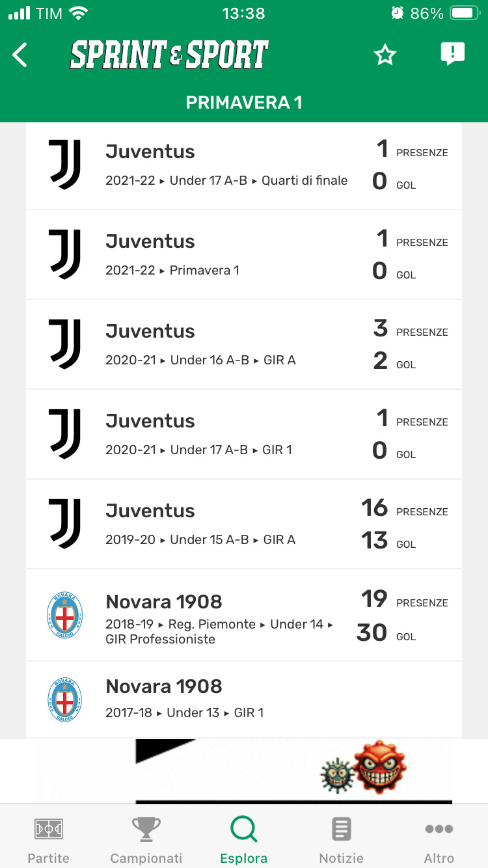
Task: Switch to Campionati tab
Action: pyautogui.click(x=146, y=839)
